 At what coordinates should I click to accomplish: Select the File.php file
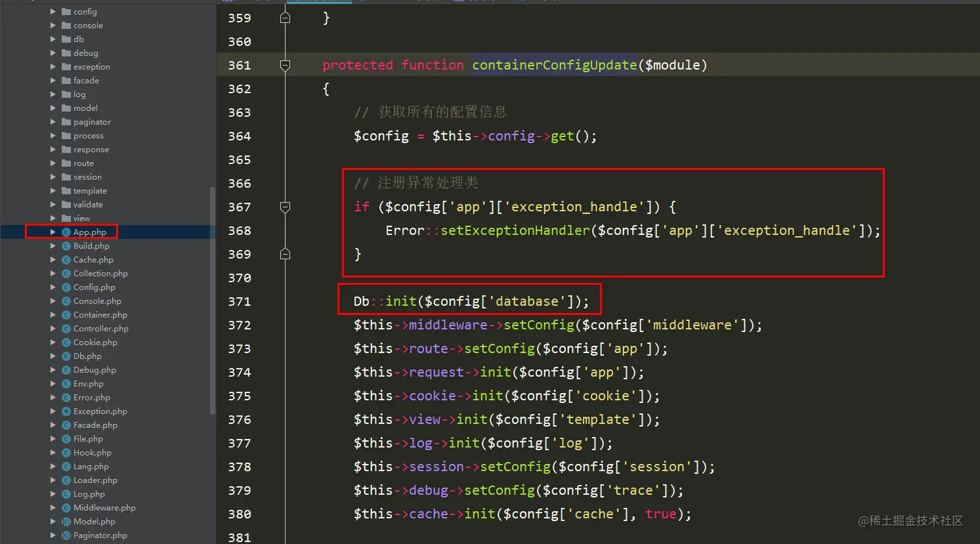[x=88, y=439]
